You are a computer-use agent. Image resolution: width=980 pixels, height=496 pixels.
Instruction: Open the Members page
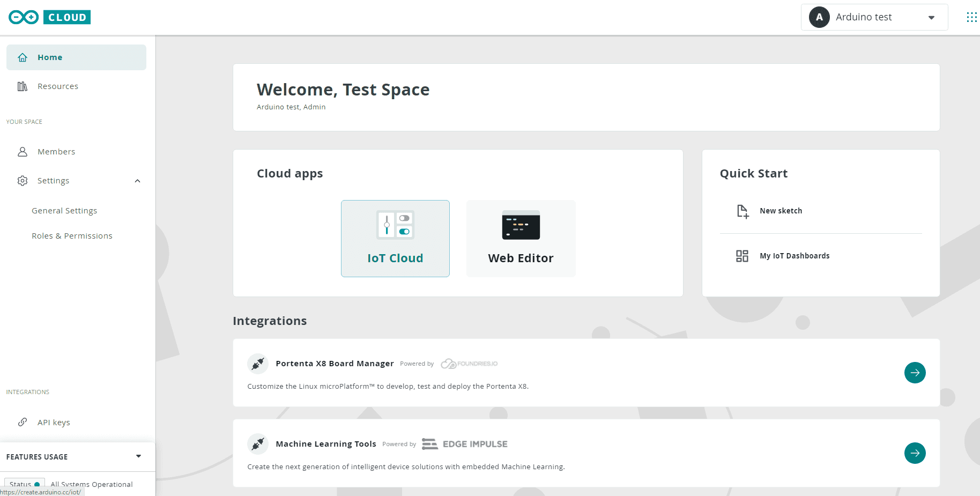[56, 152]
